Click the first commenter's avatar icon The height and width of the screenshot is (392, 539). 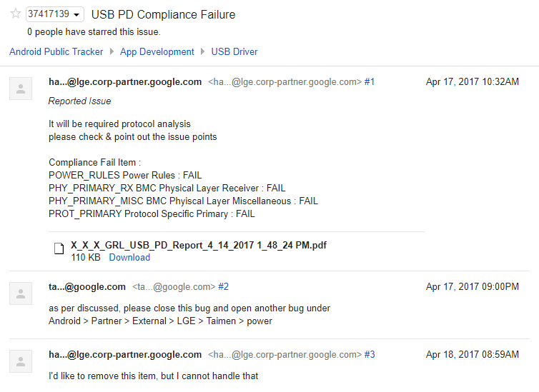point(21,89)
